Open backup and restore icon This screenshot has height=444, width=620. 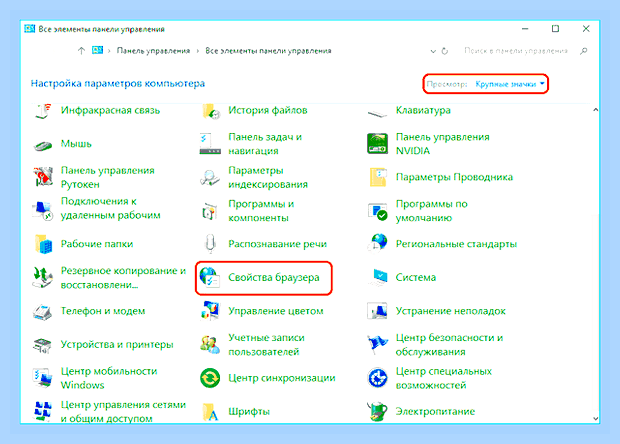click(x=43, y=278)
